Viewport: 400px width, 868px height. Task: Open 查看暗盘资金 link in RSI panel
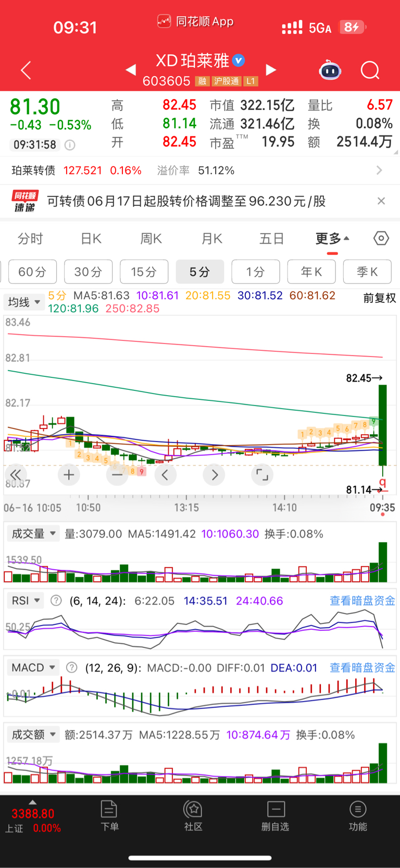click(x=362, y=601)
